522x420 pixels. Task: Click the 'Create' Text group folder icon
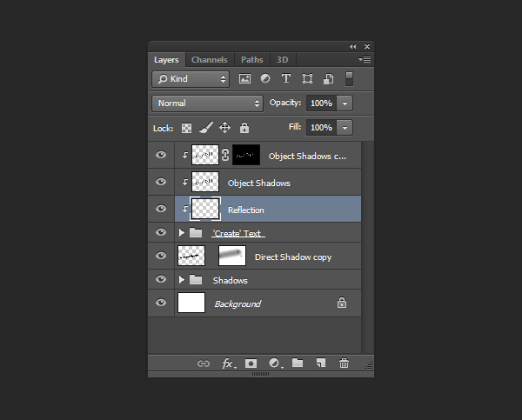click(196, 233)
